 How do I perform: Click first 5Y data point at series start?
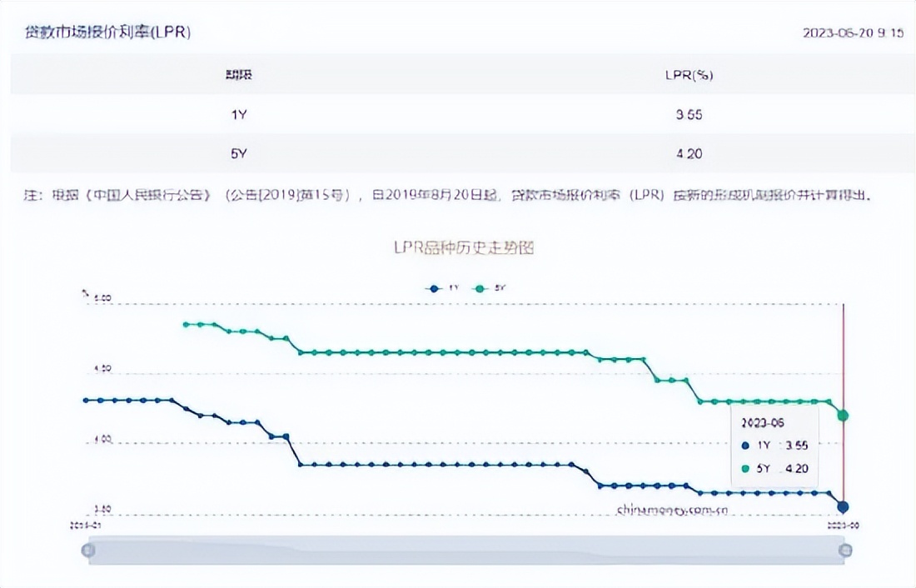(x=186, y=324)
